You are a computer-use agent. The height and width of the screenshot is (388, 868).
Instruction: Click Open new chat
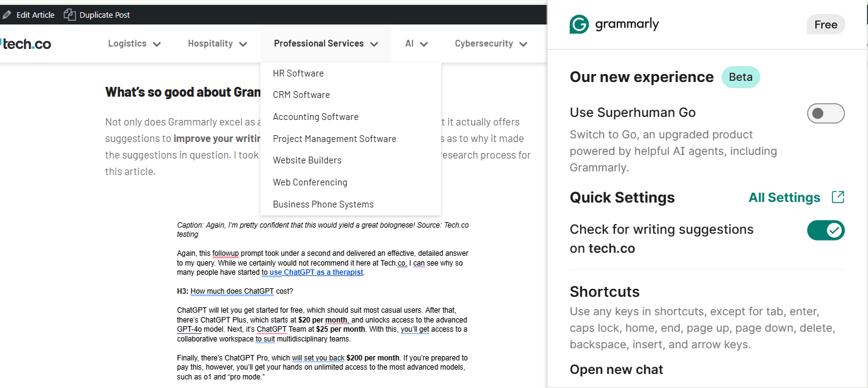click(x=616, y=369)
